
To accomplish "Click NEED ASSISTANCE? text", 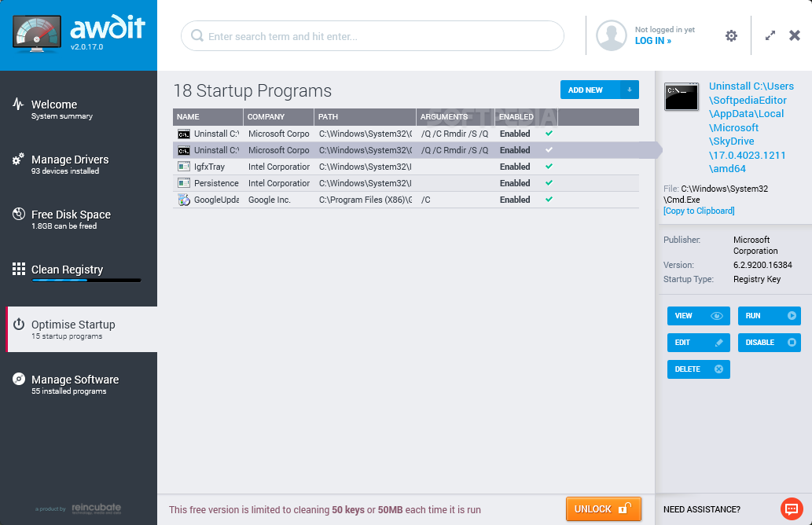I will coord(702,509).
